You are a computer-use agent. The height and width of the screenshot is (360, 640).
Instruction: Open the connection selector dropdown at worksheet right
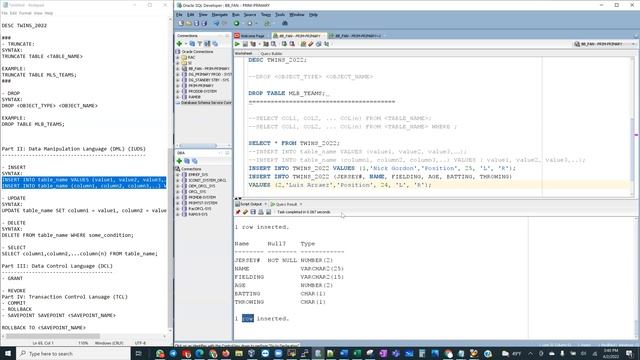point(633,44)
